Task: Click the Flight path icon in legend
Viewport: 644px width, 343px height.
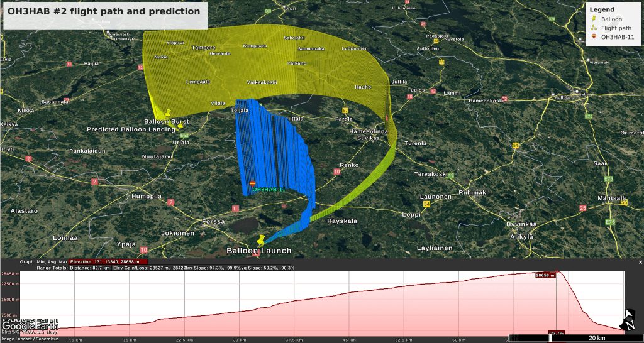Action: tap(594, 28)
